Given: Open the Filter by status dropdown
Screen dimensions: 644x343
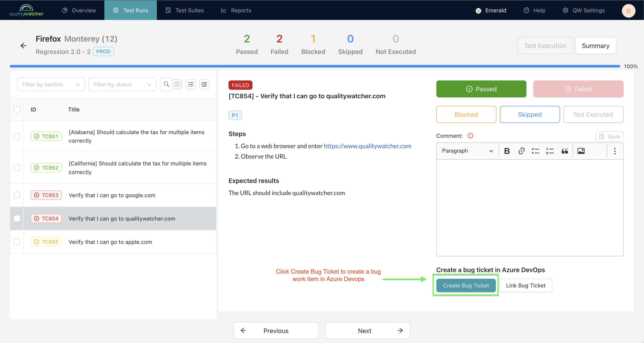Looking at the screenshot, I should [x=122, y=84].
